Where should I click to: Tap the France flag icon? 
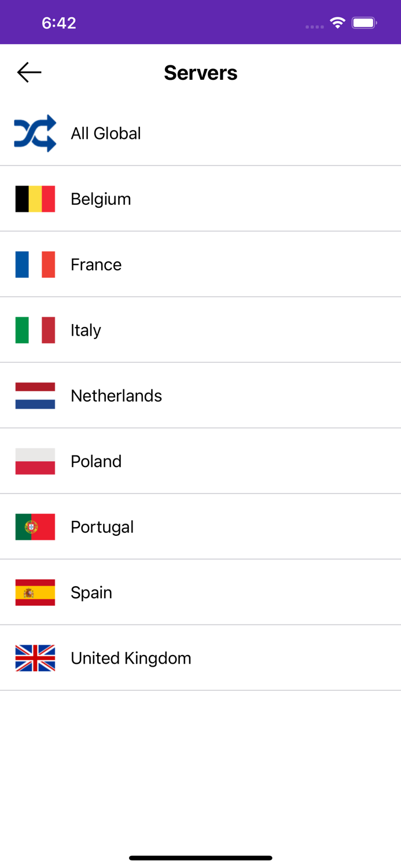[35, 264]
